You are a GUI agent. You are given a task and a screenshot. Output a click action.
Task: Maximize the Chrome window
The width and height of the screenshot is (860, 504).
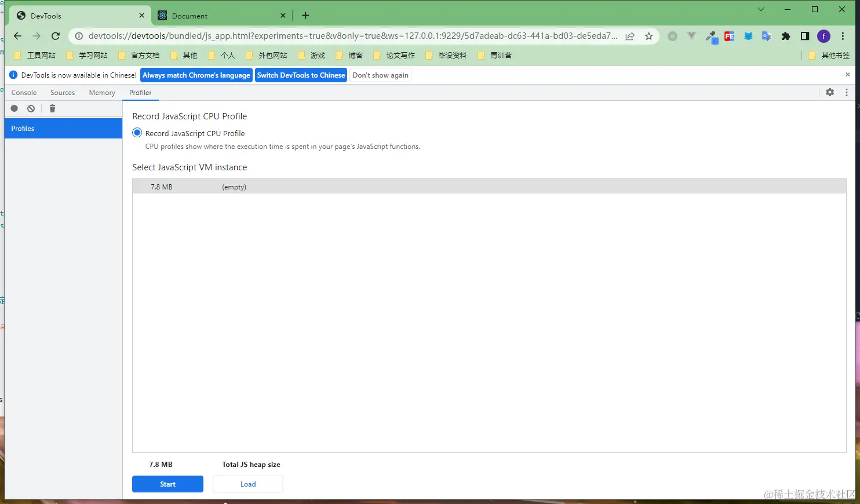click(x=815, y=9)
